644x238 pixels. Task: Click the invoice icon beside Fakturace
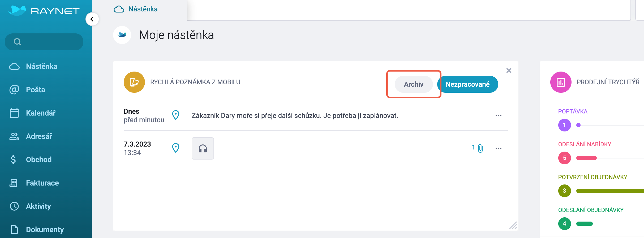coord(14,183)
